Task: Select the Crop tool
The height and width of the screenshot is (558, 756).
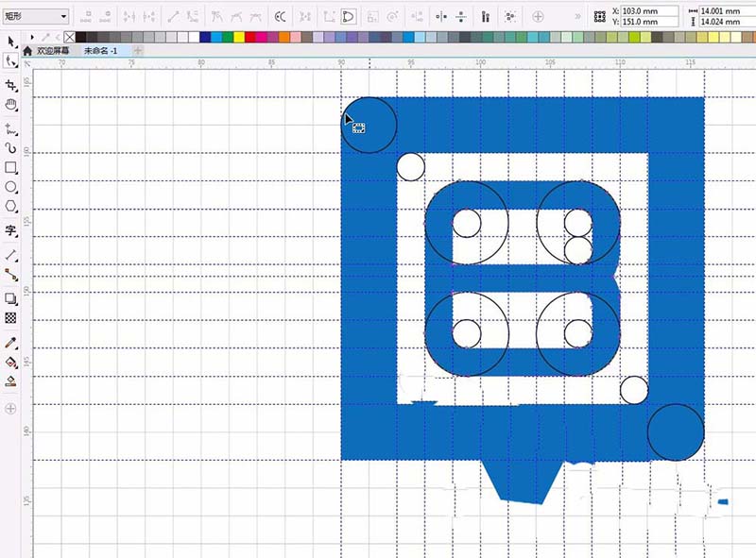Action: tap(10, 85)
